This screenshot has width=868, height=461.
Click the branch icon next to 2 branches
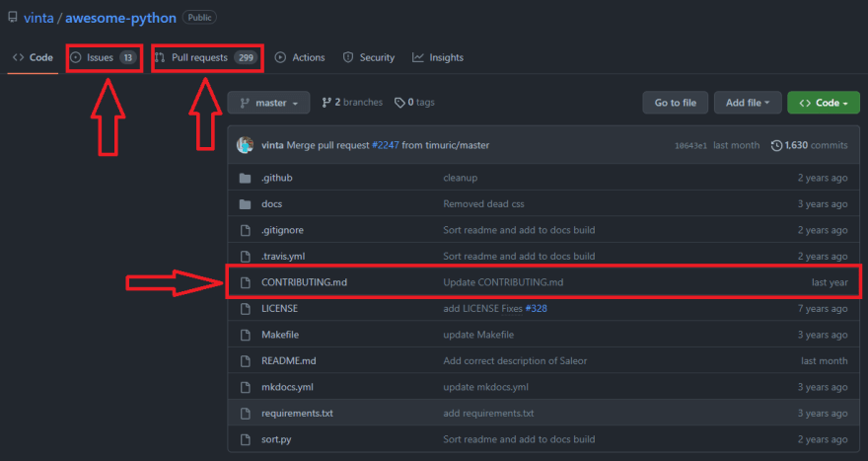[x=326, y=103]
